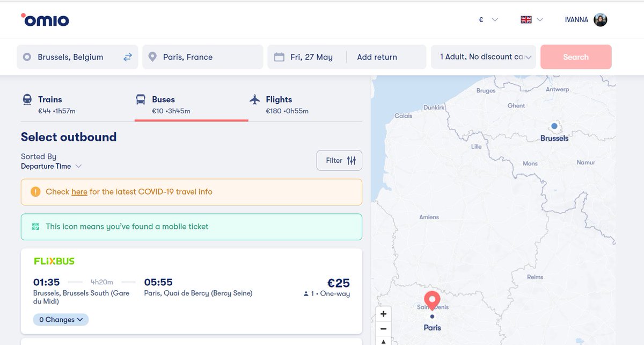Edit the Brussels, Belgium origin field
Image resolution: width=644 pixels, height=345 pixels.
77,57
